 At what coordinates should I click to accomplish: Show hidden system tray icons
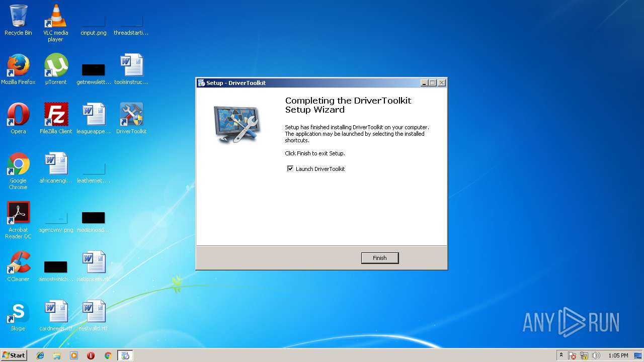[x=561, y=355]
